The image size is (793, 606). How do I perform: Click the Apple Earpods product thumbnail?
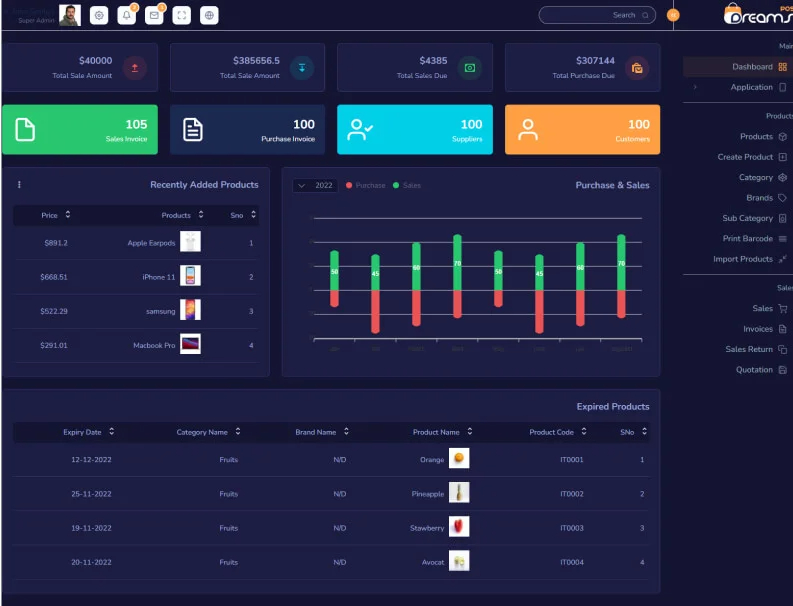[190, 241]
